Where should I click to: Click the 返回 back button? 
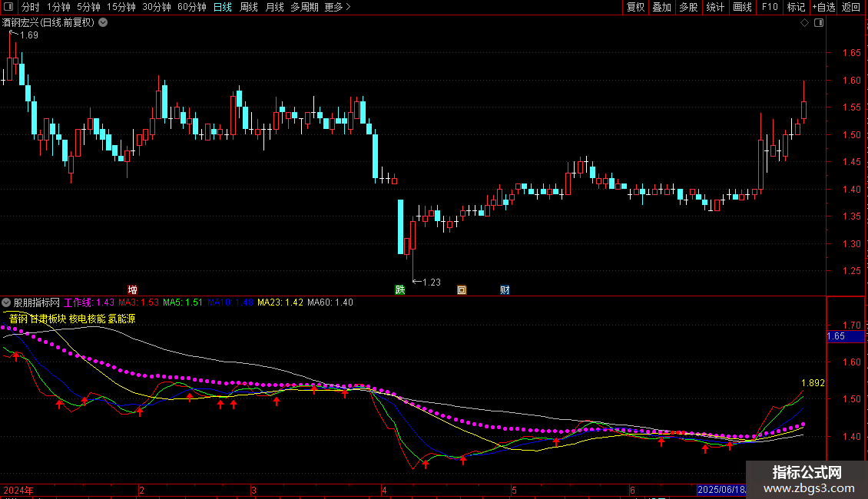point(851,7)
